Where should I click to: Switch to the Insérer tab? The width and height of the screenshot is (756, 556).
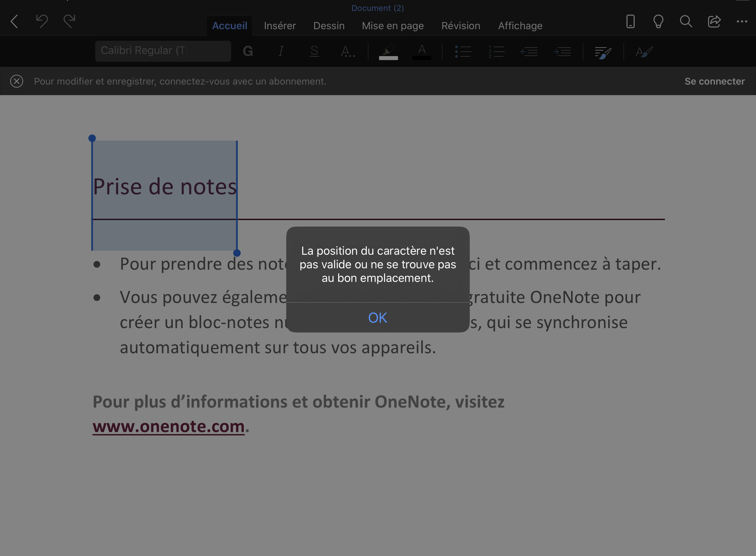(280, 26)
